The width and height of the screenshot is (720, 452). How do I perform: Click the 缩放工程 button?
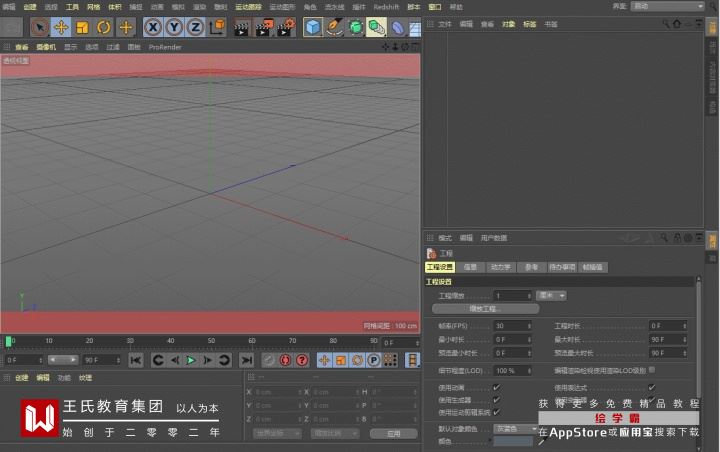(x=485, y=309)
